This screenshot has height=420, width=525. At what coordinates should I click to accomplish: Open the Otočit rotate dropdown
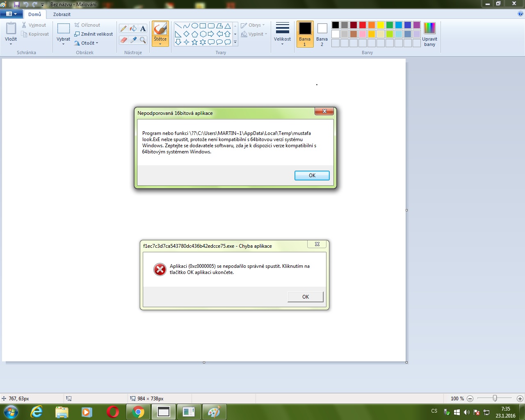(87, 43)
